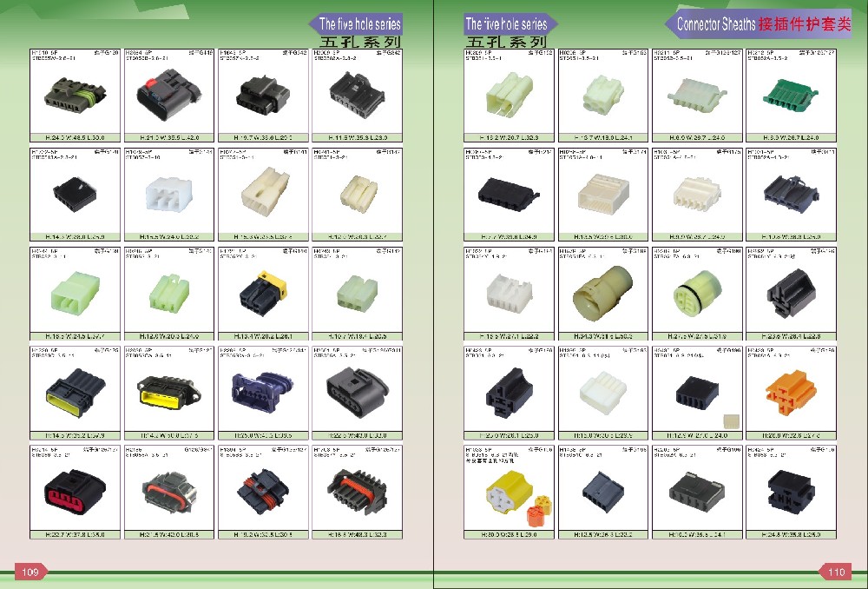
Task: Select dimensions 'H:24.8 W:35.8 L:25.0'
Action: tap(791, 534)
